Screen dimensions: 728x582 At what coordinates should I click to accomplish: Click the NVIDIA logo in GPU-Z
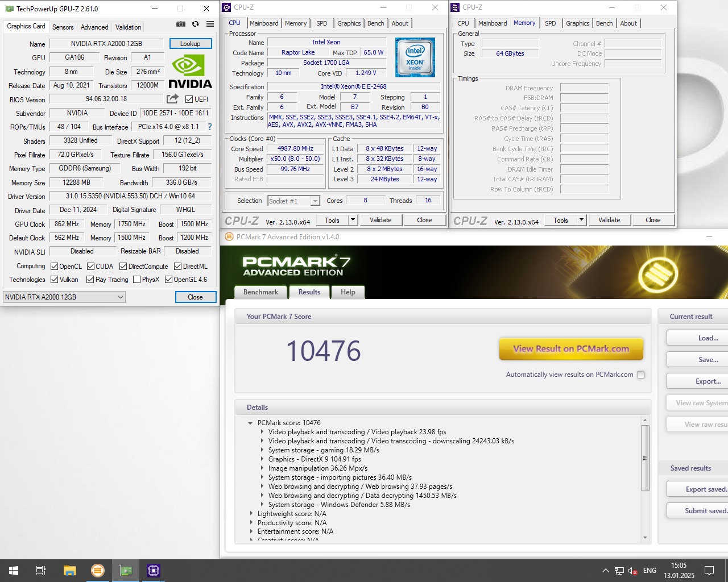[x=191, y=71]
